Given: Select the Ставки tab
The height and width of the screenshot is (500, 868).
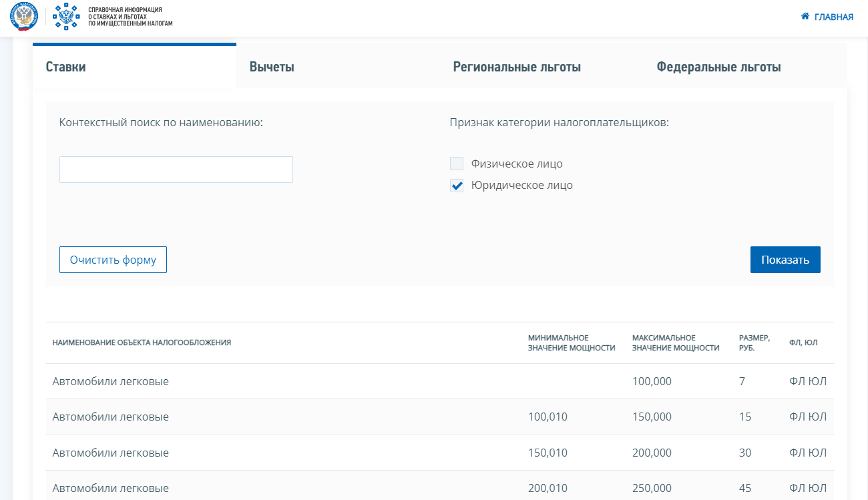Looking at the screenshot, I should pos(63,67).
